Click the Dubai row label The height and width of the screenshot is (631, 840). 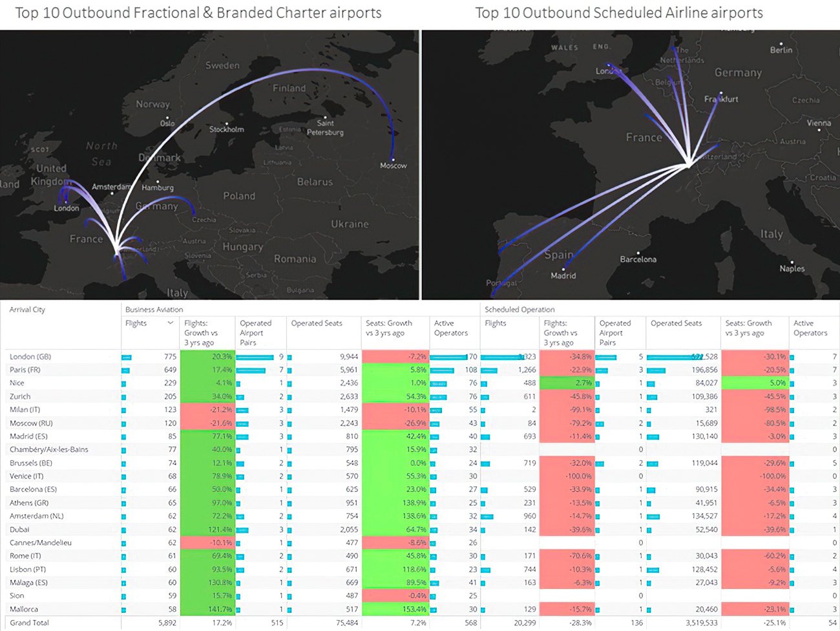click(x=19, y=529)
